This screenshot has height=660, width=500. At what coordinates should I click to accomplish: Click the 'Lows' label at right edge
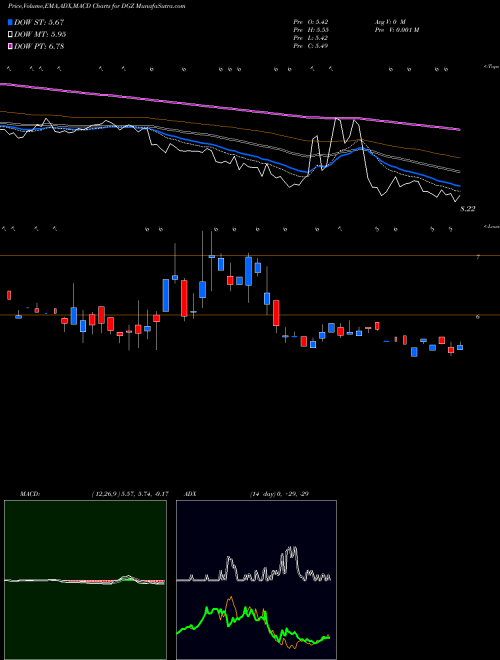click(x=492, y=226)
